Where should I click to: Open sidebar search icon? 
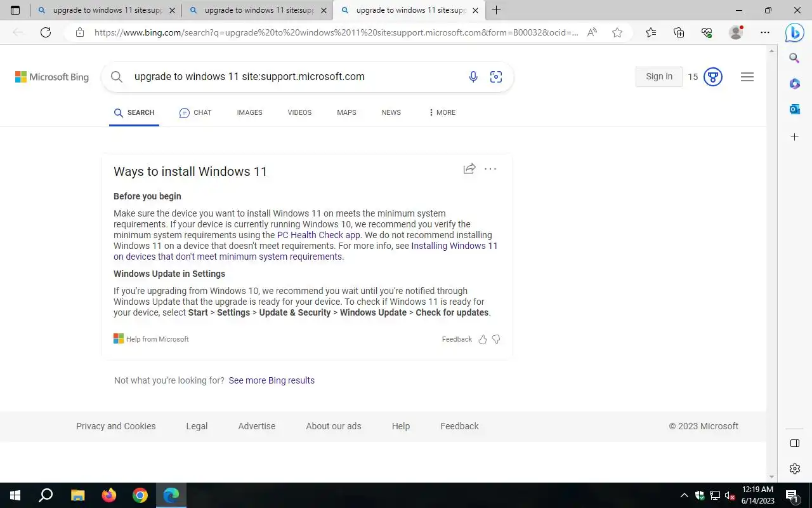[x=794, y=58]
